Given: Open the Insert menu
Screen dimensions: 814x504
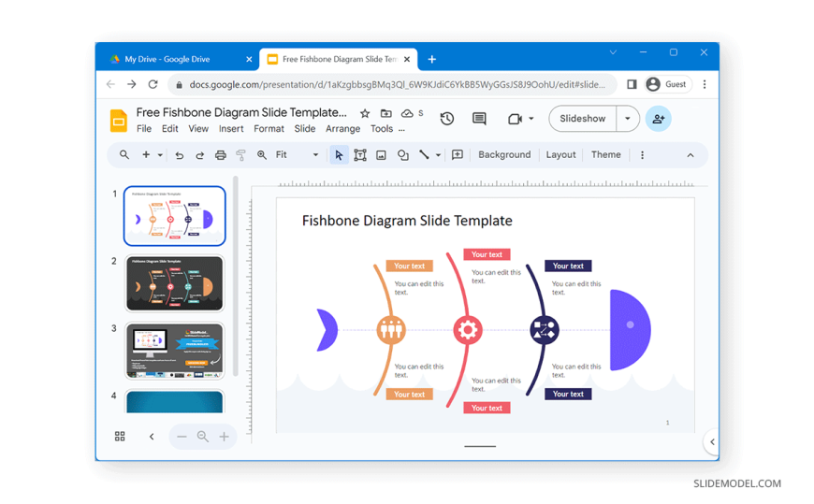Looking at the screenshot, I should tap(231, 129).
